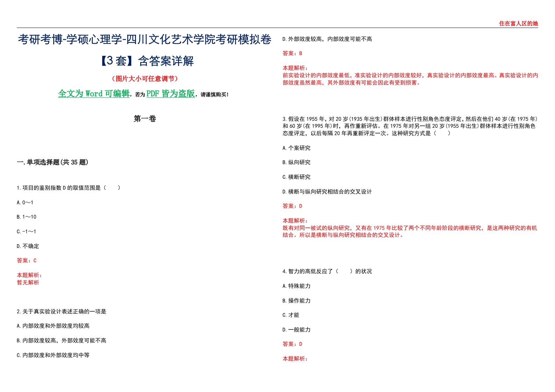Click the link 全文为Word可编辑
The image size is (555, 392).
tap(94, 94)
